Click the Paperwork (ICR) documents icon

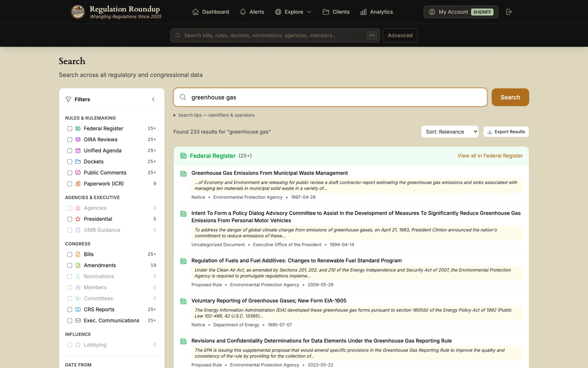pos(78,184)
